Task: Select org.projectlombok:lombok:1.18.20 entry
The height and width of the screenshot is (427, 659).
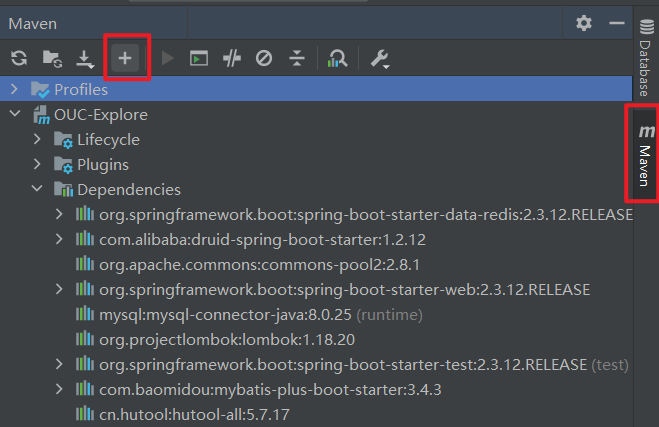Action: [x=316, y=339]
